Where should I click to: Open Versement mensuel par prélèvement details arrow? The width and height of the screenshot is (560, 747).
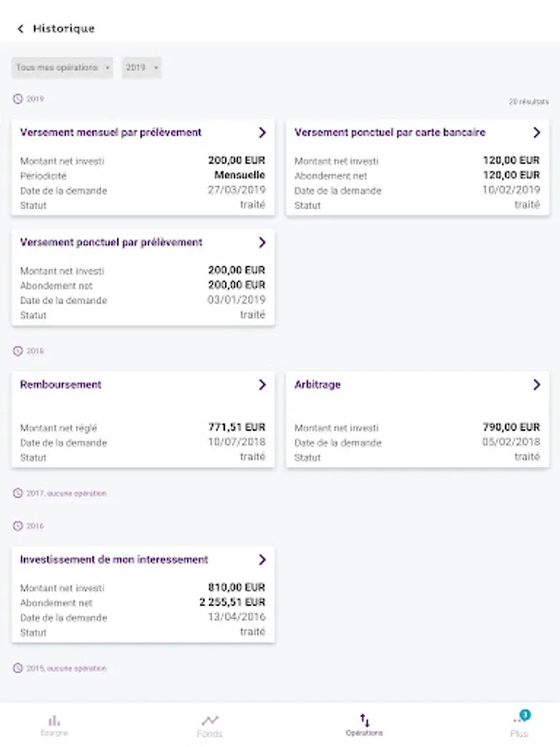tap(262, 133)
